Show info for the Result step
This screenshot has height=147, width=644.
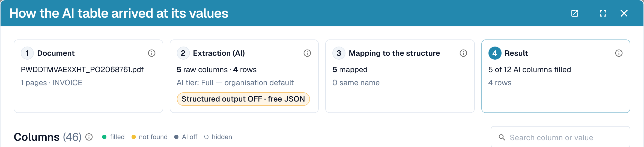click(x=619, y=53)
